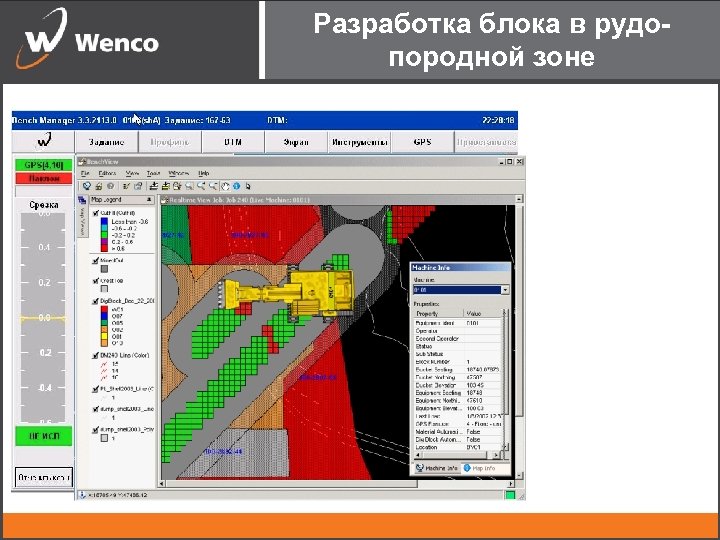Click the status bar coordinates icon
The height and width of the screenshot is (540, 720).
point(82,495)
